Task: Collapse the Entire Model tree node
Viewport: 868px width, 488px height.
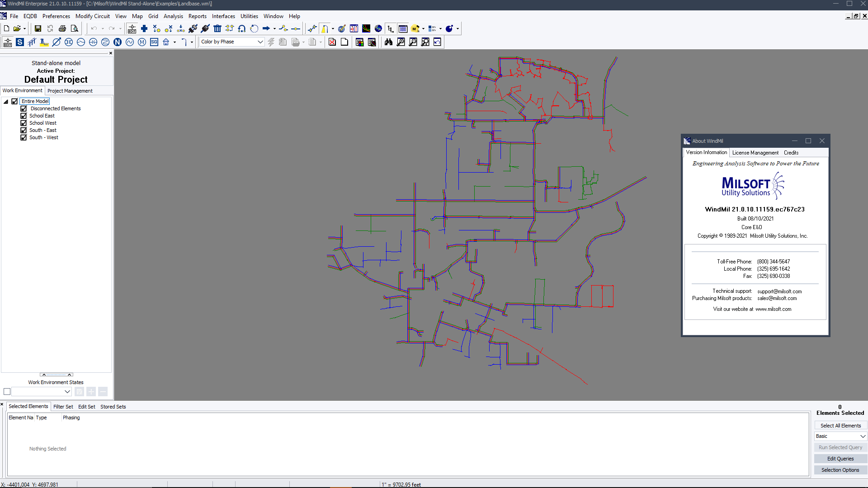Action: pos(6,102)
